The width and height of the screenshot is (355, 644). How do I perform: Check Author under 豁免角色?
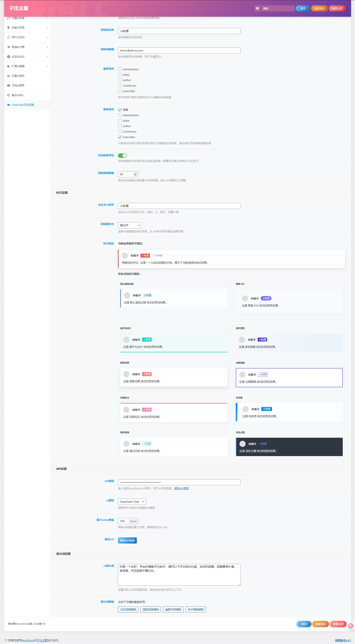point(120,80)
